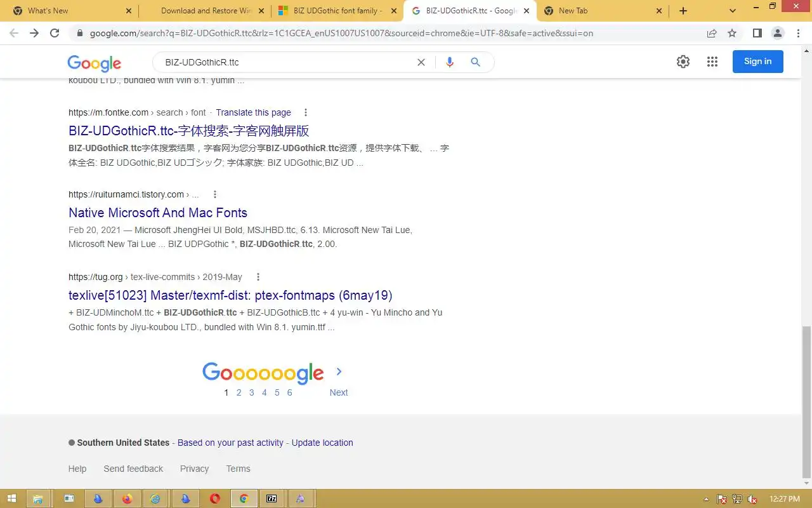The width and height of the screenshot is (812, 508).
Task: Open the Help footer link
Action: (77, 469)
